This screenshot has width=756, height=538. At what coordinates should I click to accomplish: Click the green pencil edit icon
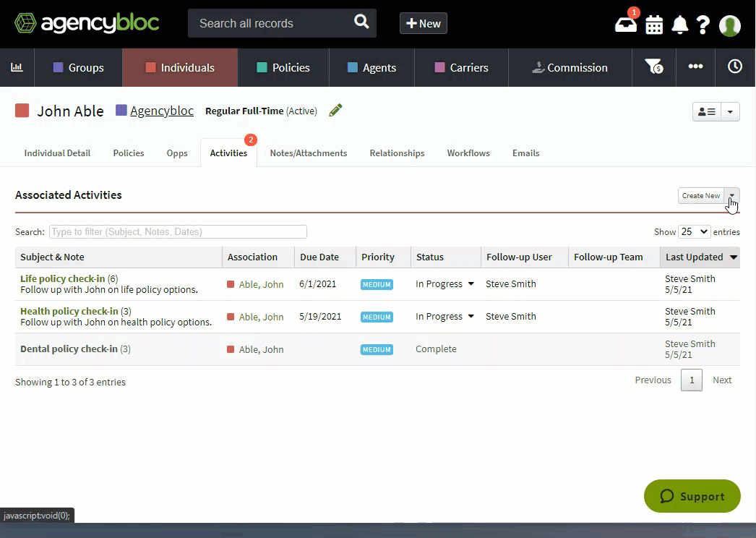pyautogui.click(x=335, y=111)
